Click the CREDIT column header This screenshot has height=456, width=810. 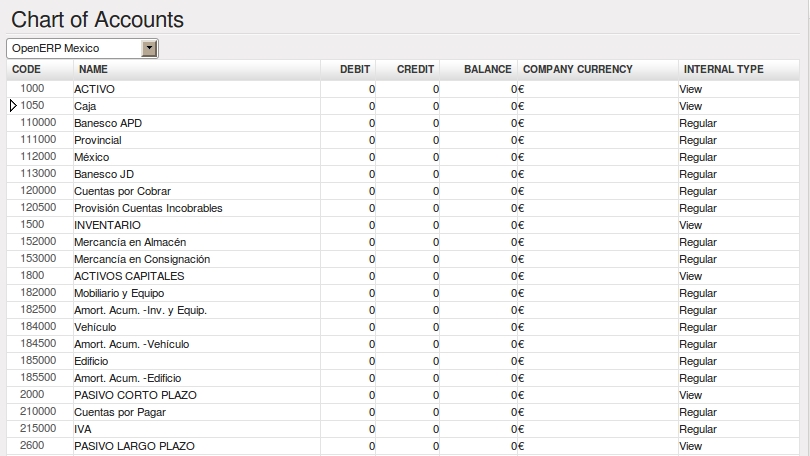[x=415, y=69]
